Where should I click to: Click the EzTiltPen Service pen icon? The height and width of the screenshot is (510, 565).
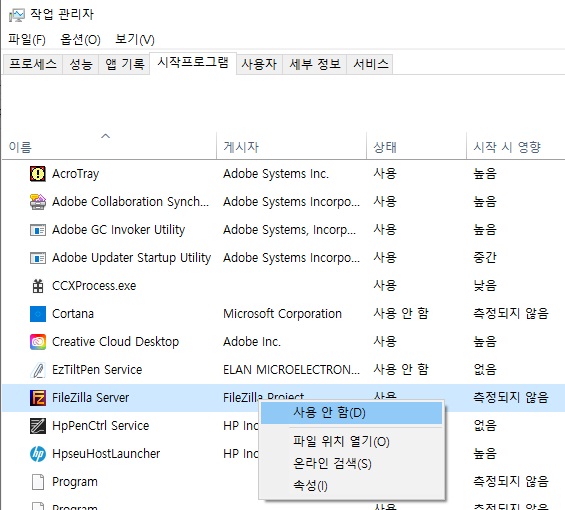click(x=38, y=370)
